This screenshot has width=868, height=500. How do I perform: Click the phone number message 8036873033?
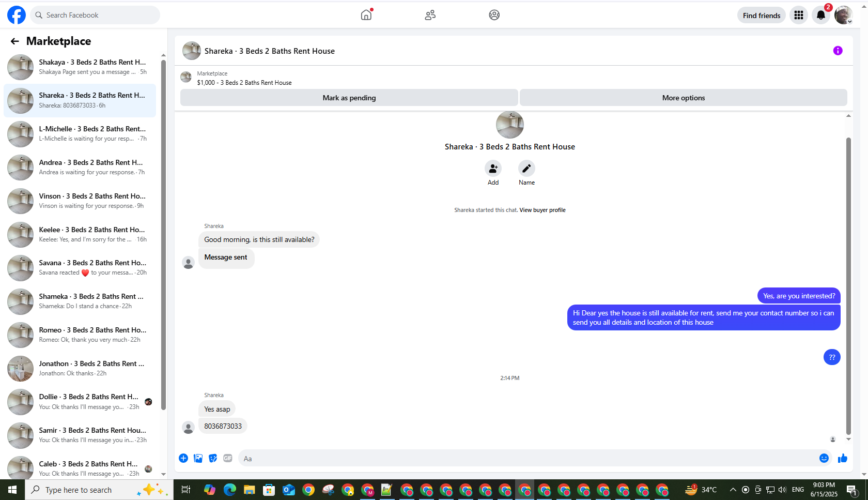[x=223, y=426]
